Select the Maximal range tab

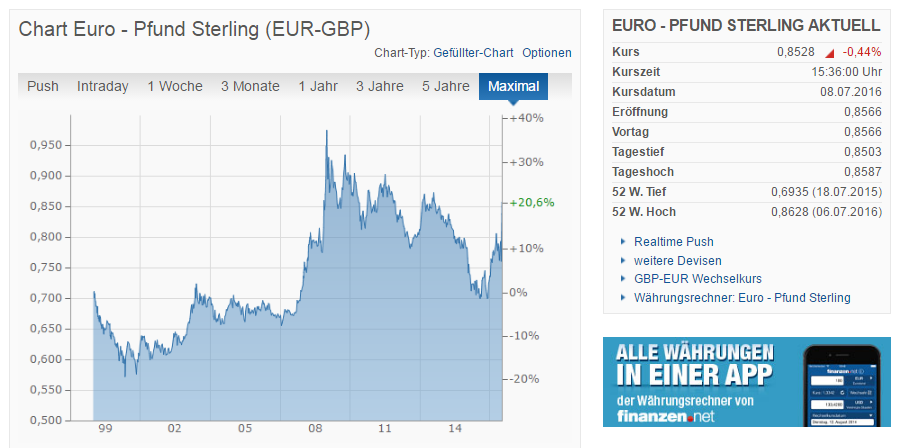[514, 86]
